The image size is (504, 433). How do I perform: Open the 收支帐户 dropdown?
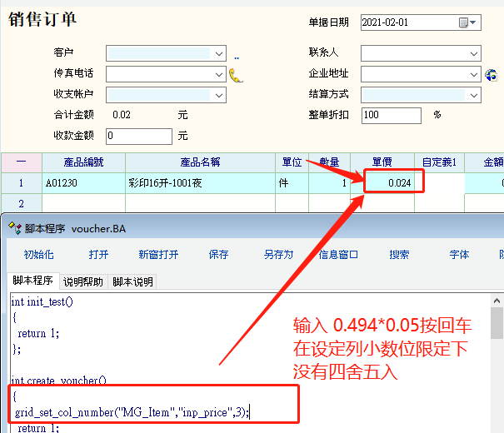[x=219, y=95]
